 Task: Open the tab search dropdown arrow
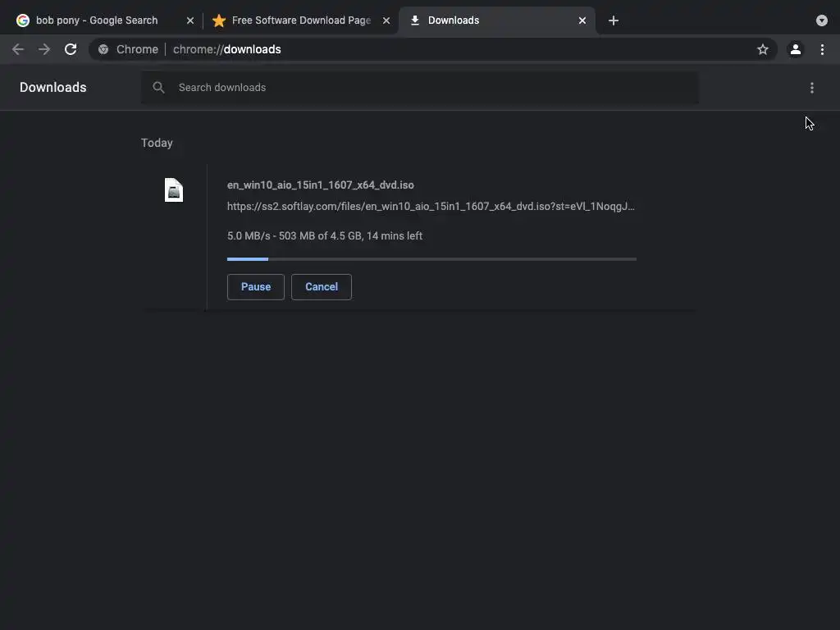tap(821, 21)
